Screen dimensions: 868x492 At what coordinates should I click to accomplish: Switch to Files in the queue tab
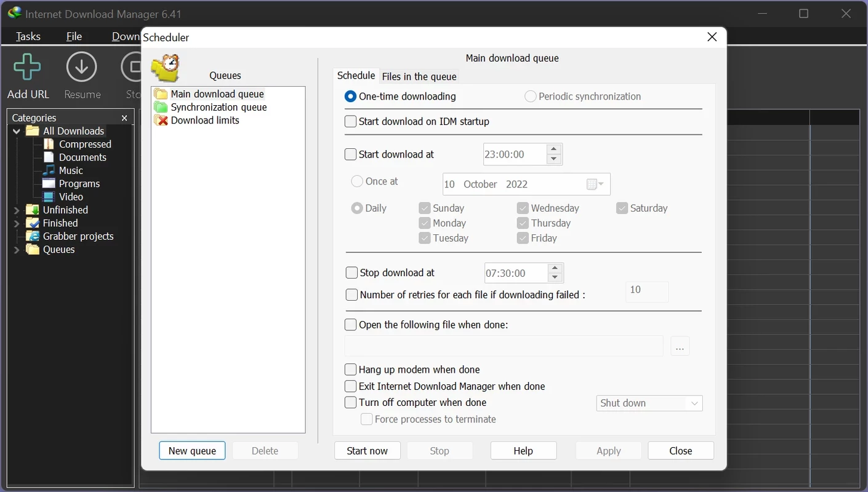pos(419,76)
